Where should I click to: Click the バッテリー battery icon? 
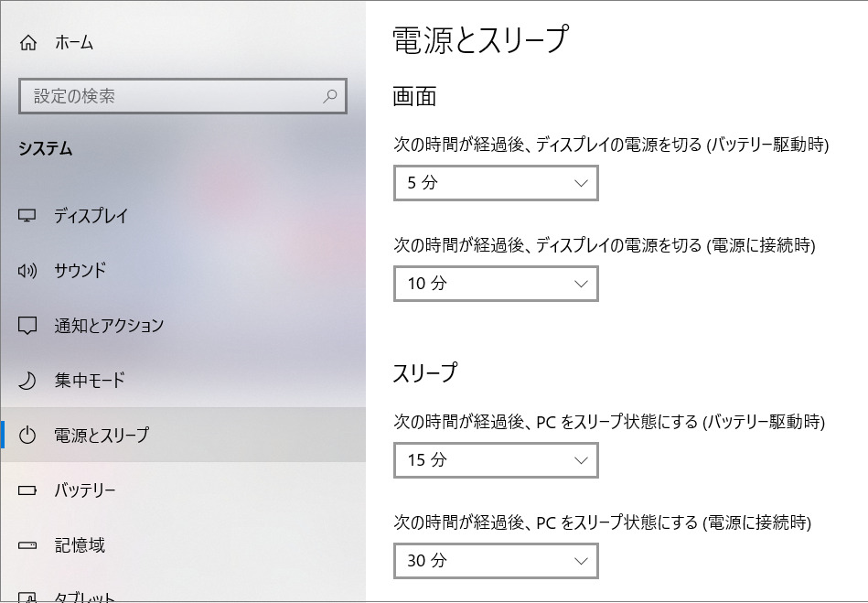[x=27, y=490]
